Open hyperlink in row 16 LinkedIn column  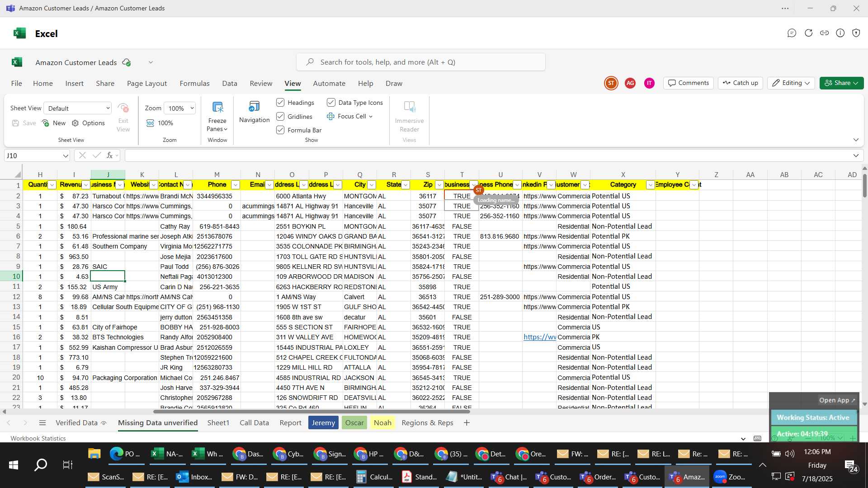pyautogui.click(x=540, y=337)
